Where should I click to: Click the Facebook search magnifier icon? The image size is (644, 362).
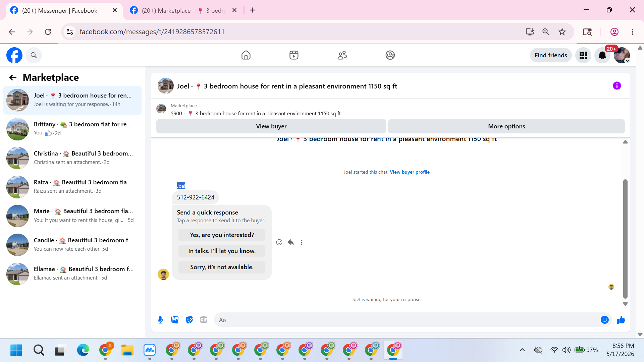(34, 55)
